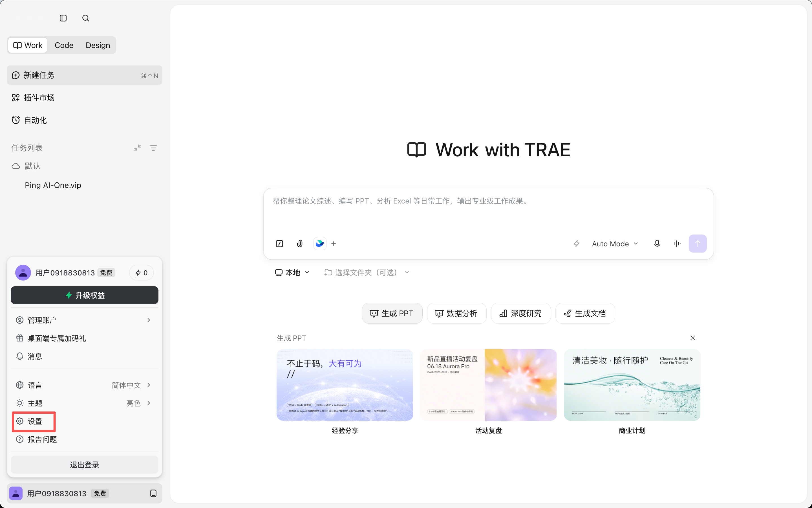Open 桌面端专属加码礼 gift entry
The image size is (812, 508).
pyautogui.click(x=85, y=338)
